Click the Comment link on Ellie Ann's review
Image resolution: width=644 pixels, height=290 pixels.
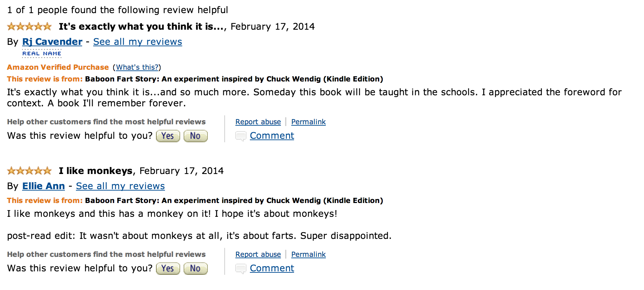click(272, 268)
